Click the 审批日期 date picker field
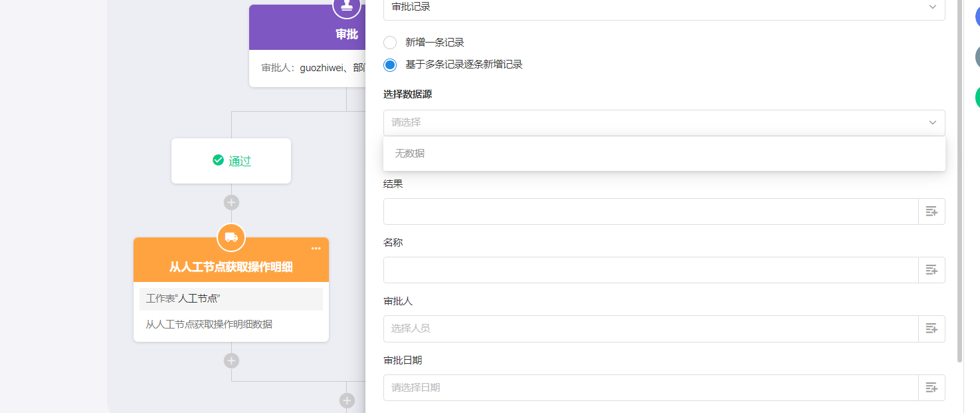The width and height of the screenshot is (980, 413). (650, 387)
